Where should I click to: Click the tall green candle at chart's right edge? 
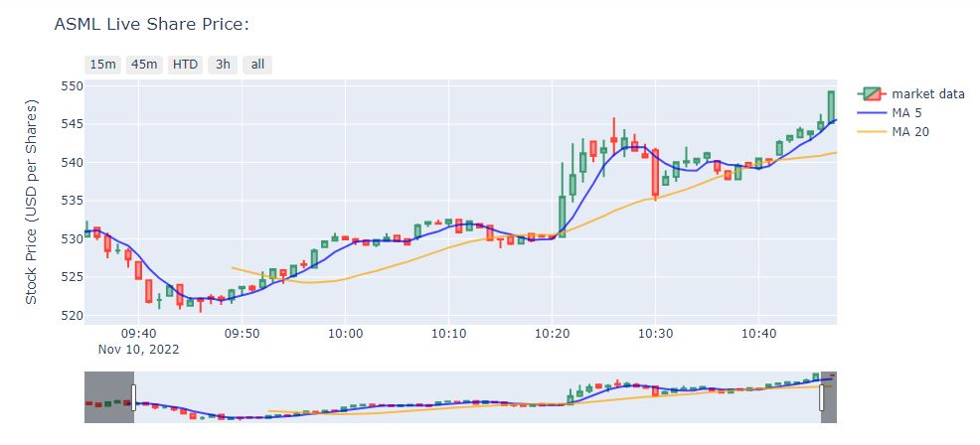(831, 106)
